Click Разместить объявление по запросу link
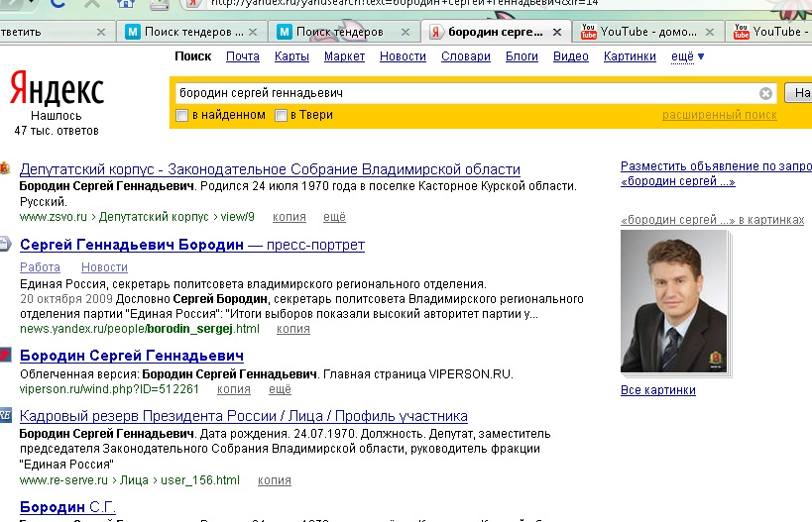812x522 pixels. (716, 173)
